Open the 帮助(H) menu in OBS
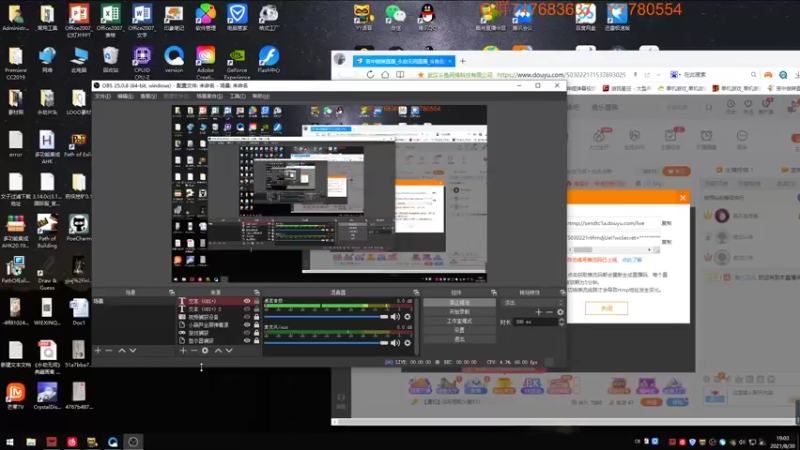The width and height of the screenshot is (800, 450). pos(261,96)
